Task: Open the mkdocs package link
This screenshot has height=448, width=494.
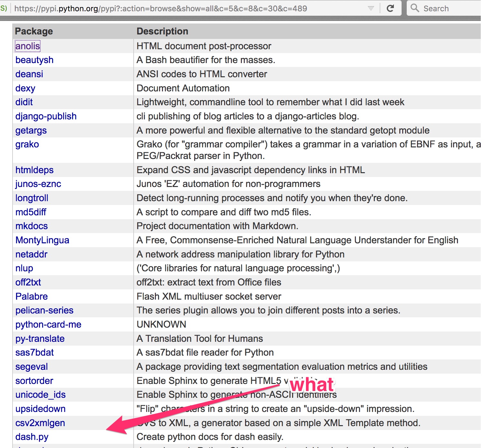Action: pyautogui.click(x=32, y=226)
